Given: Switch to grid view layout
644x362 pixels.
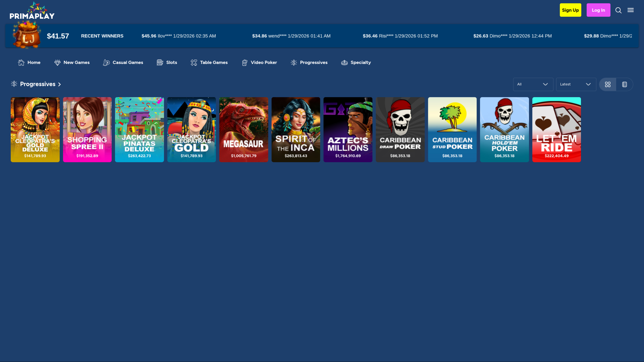Looking at the screenshot, I should coord(608,84).
